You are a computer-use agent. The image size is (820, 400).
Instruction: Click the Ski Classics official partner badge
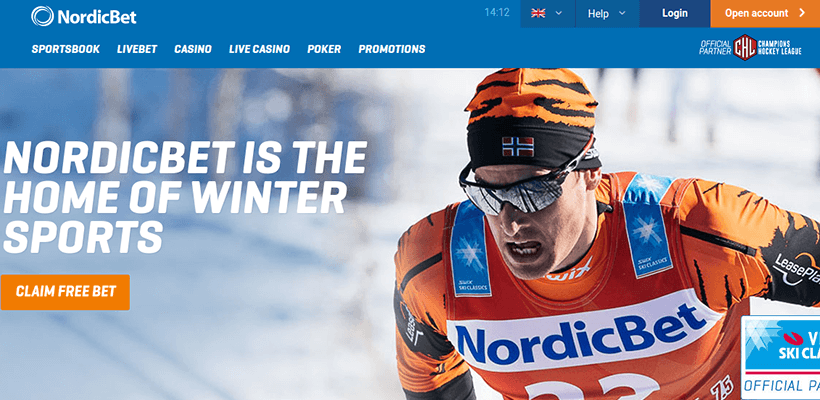(x=780, y=357)
